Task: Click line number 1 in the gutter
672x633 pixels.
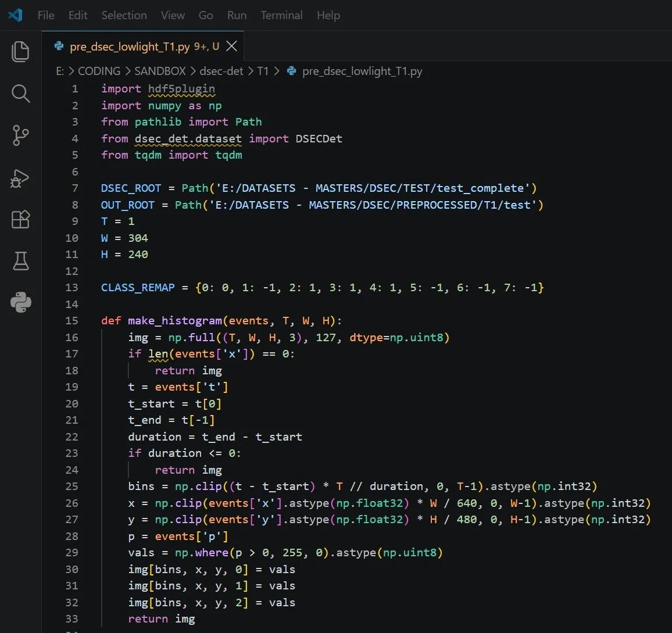Action: pyautogui.click(x=75, y=89)
